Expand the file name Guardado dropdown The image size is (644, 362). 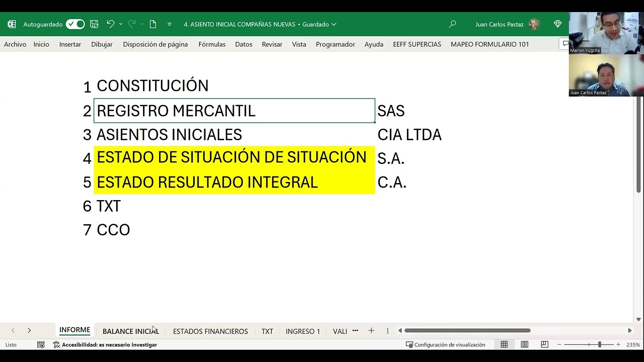[x=334, y=24]
